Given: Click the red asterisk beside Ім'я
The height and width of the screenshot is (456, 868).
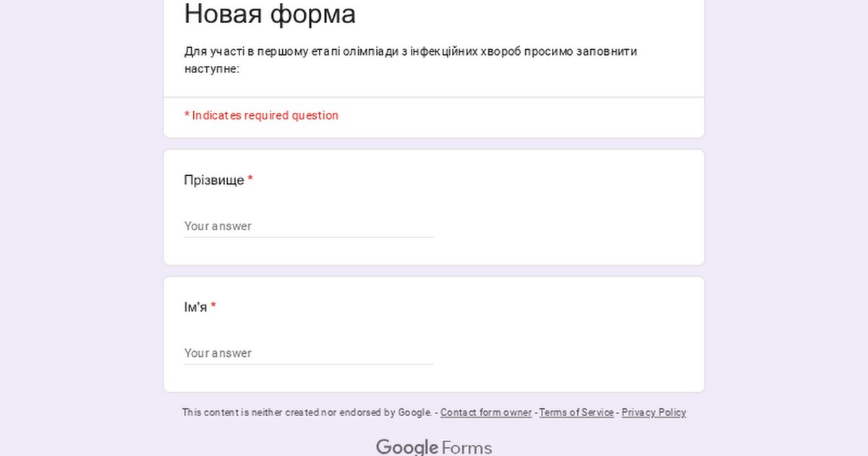Looking at the screenshot, I should click(213, 307).
